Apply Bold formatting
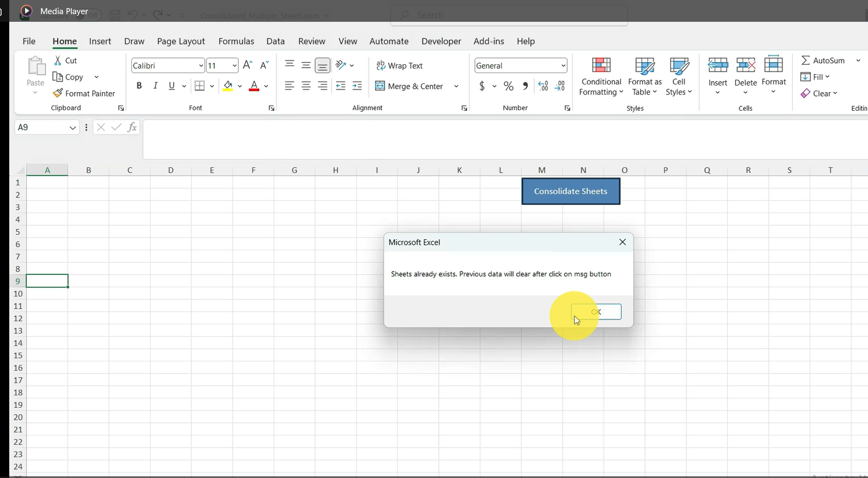The image size is (868, 478). pos(139,86)
